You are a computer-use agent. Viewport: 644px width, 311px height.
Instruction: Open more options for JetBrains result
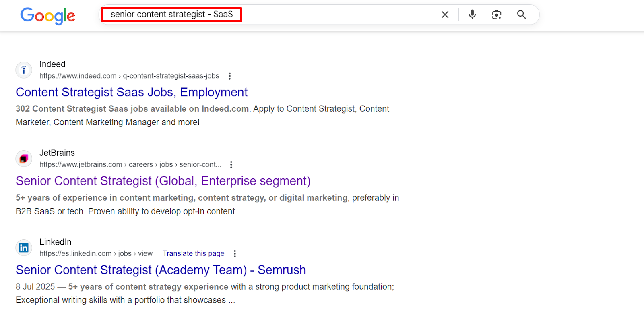coord(231,164)
